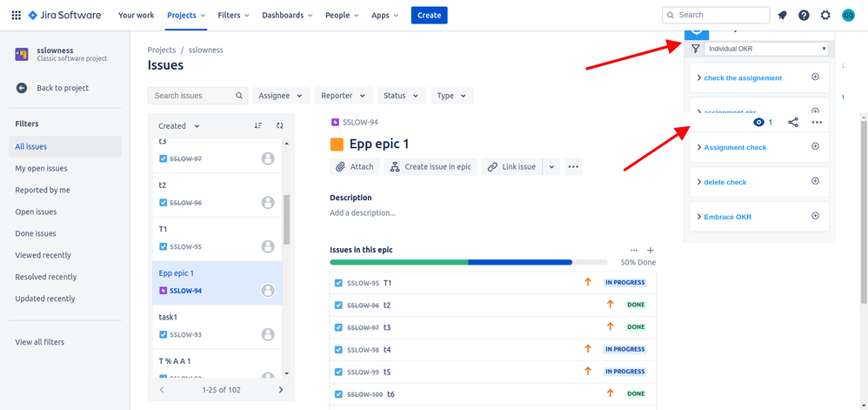Open the app switcher grid icon
This screenshot has width=868, height=410.
coord(16,16)
